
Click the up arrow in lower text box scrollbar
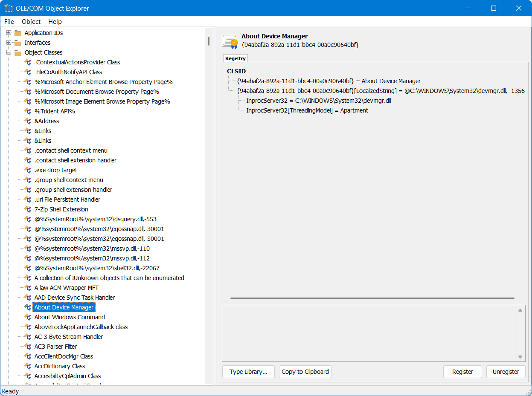tap(520, 310)
